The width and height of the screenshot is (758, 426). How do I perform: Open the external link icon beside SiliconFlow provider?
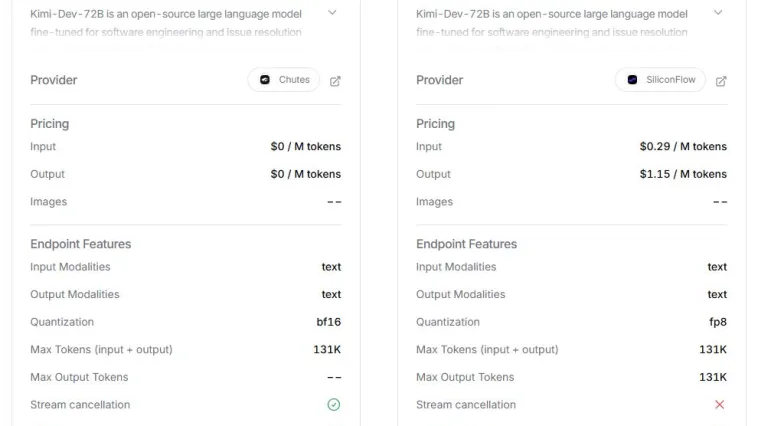click(x=721, y=81)
